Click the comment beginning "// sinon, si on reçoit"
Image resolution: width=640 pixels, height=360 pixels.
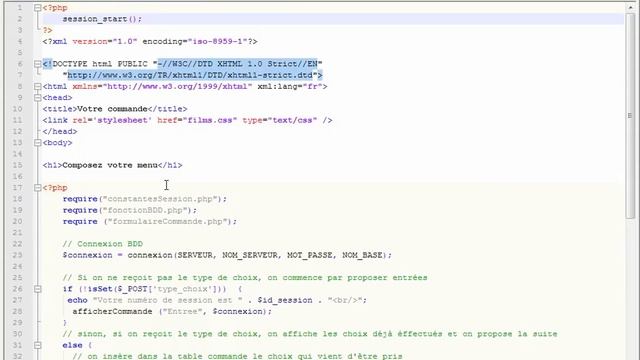(x=310, y=334)
